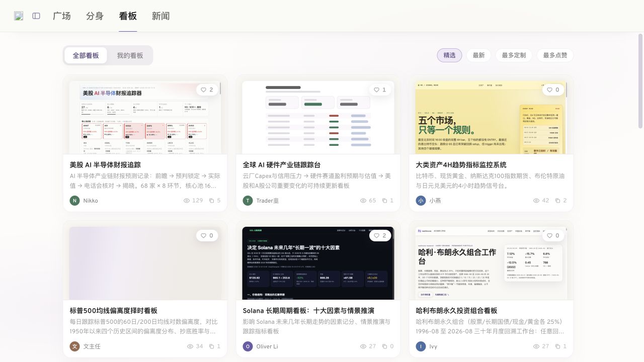Go to the 新闻 tab
The height and width of the screenshot is (362, 644).
(160, 16)
